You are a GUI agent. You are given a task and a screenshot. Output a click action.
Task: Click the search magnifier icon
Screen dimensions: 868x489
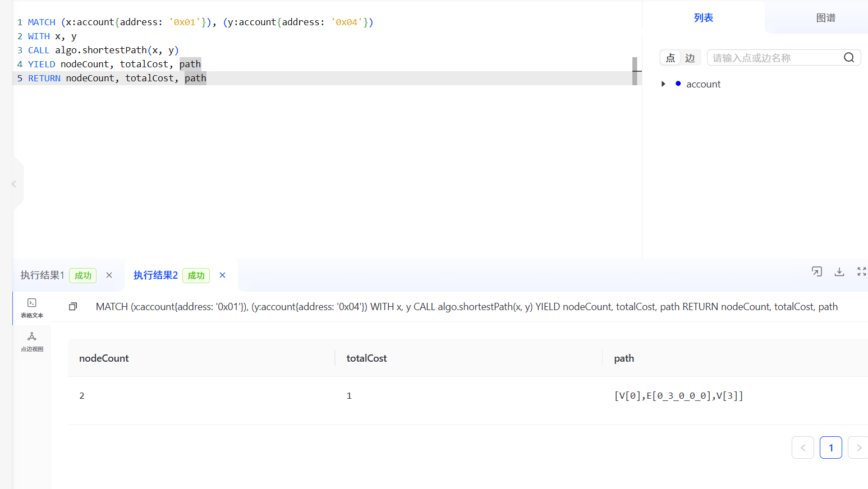(x=849, y=58)
